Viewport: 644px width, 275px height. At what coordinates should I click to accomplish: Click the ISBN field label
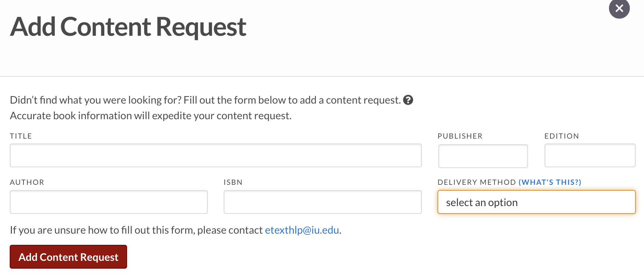point(233,182)
